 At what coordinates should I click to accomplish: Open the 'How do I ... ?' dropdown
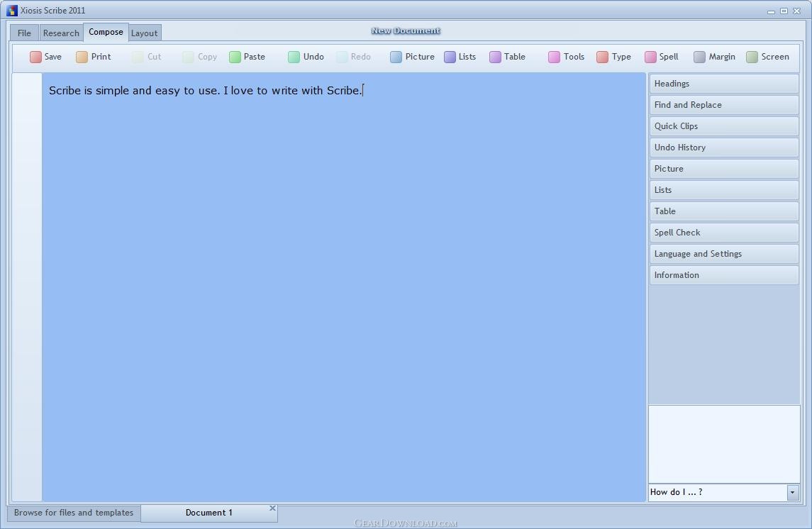pos(792,492)
